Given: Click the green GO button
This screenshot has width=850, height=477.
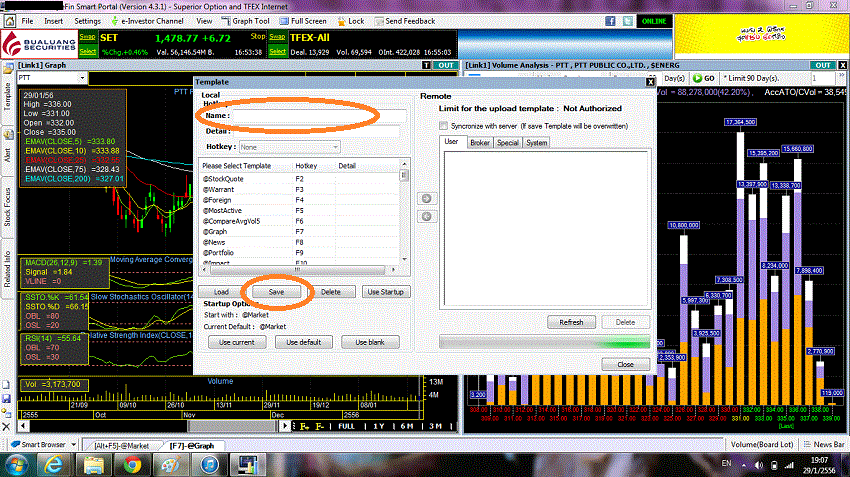Looking at the screenshot, I should pyautogui.click(x=704, y=78).
